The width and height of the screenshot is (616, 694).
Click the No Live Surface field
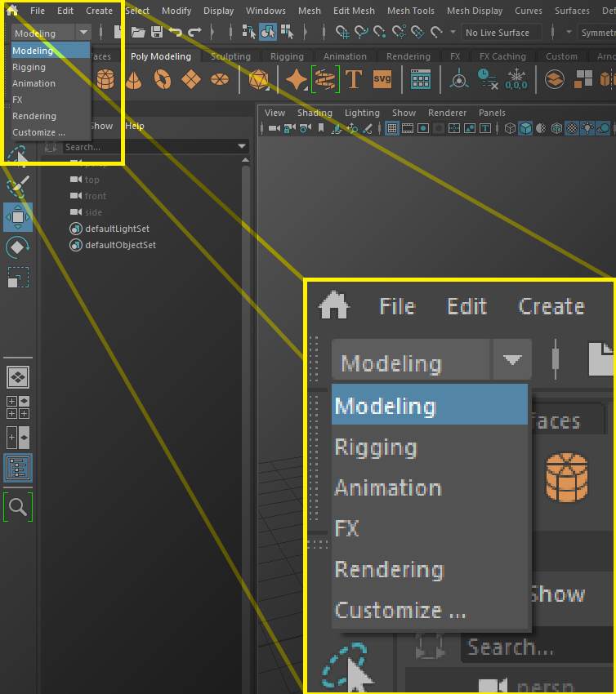coord(497,33)
